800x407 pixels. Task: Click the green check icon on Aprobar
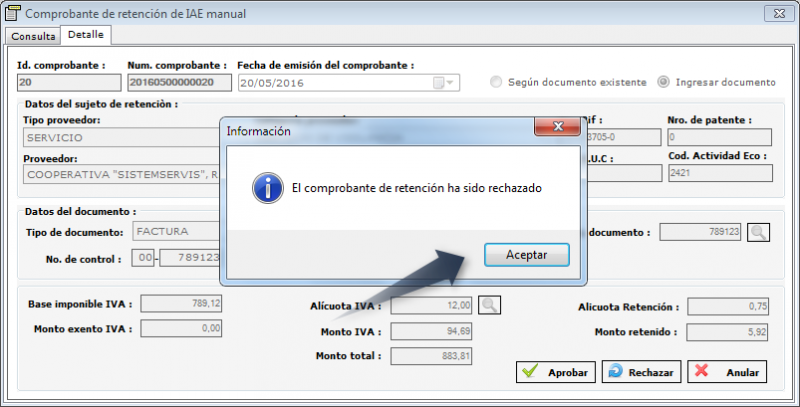click(x=530, y=371)
